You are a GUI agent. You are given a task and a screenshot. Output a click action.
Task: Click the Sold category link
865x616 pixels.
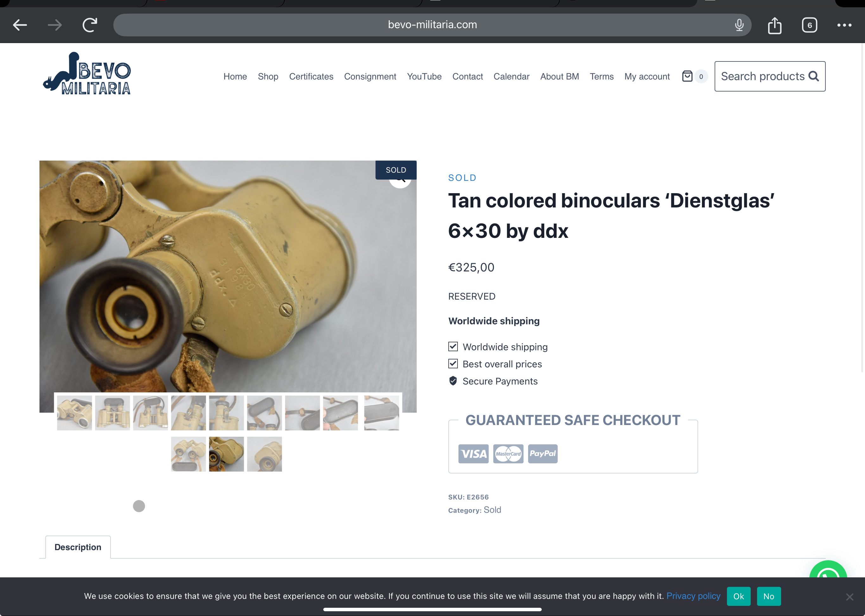(x=492, y=510)
